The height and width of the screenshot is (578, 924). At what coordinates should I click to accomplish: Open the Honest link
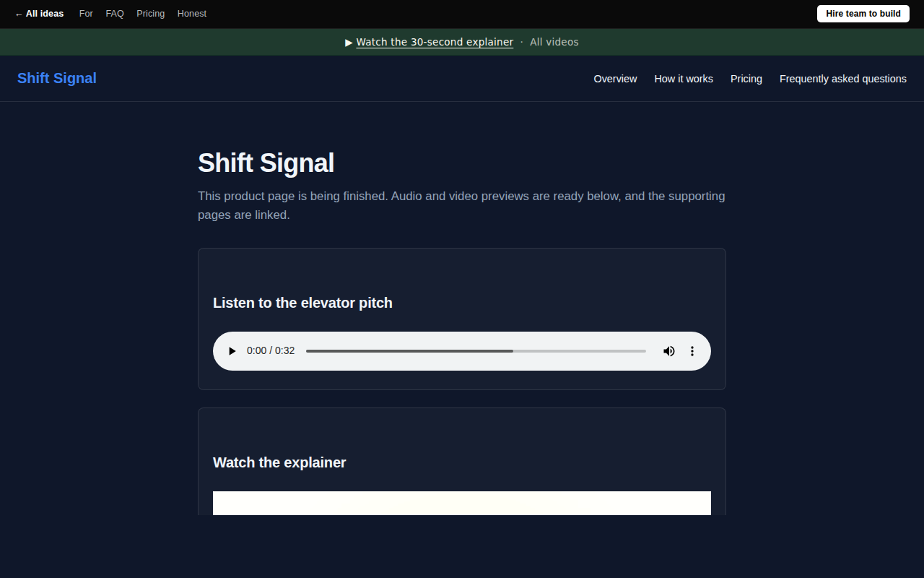[192, 14]
